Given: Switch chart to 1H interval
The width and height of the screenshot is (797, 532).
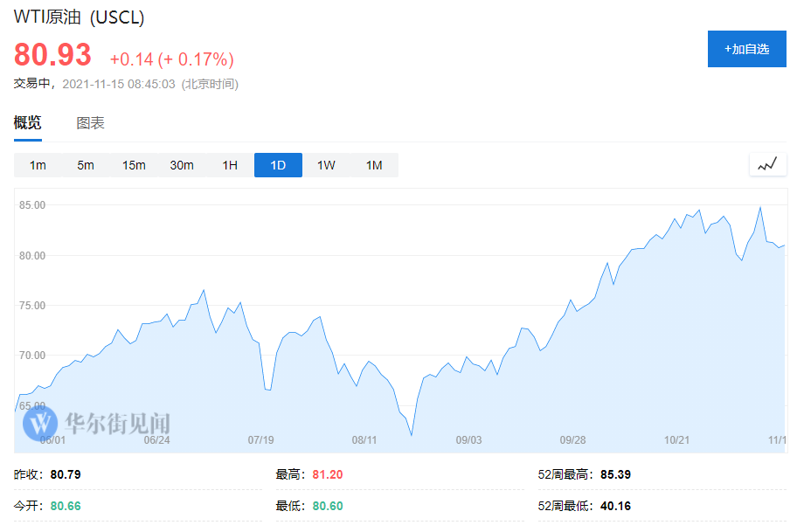Looking at the screenshot, I should [x=230, y=165].
